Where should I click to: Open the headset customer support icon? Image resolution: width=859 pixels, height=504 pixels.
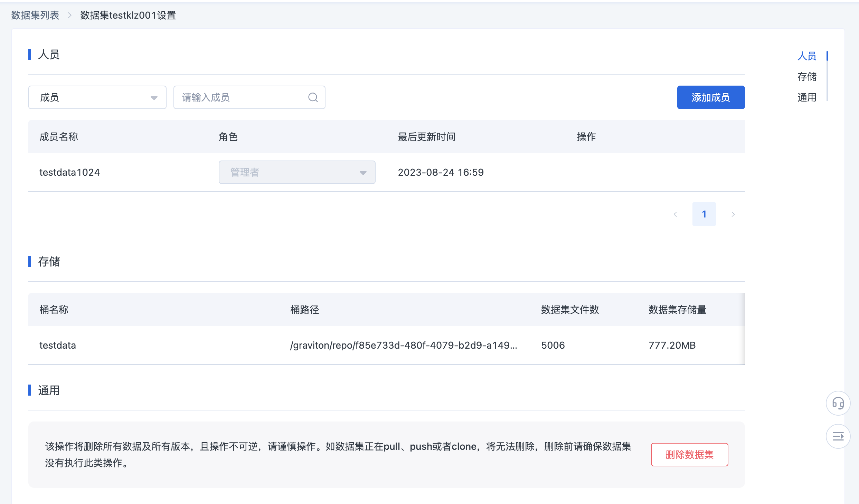pyautogui.click(x=838, y=403)
